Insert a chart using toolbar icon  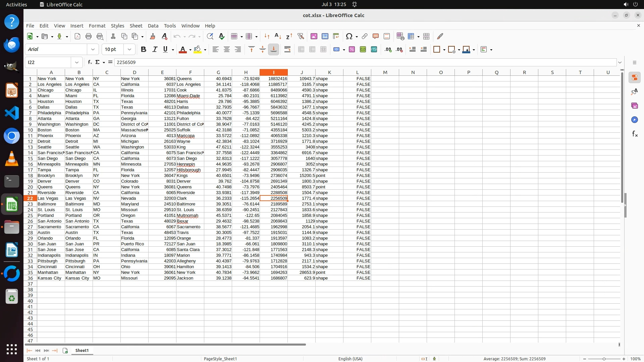pyautogui.click(x=325, y=36)
